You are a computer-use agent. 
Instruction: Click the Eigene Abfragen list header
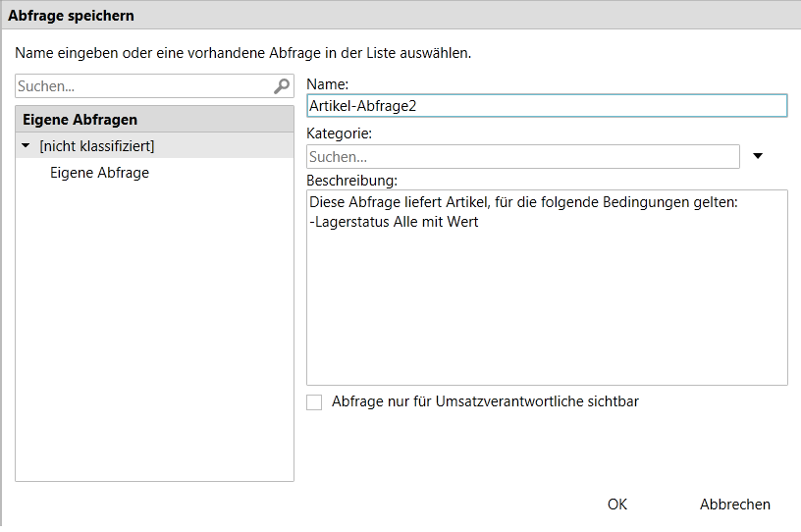coord(154,120)
